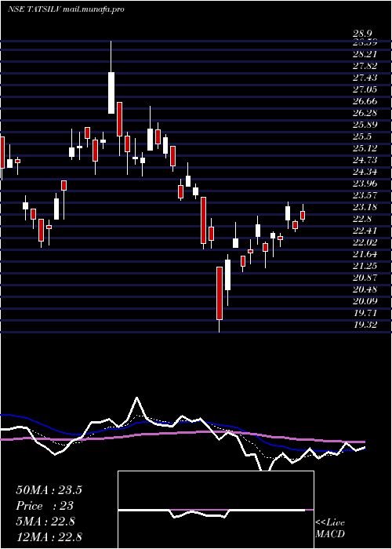Select the 28.9 price axis label
Screen dimensions: 392x549
pyautogui.click(x=362, y=34)
